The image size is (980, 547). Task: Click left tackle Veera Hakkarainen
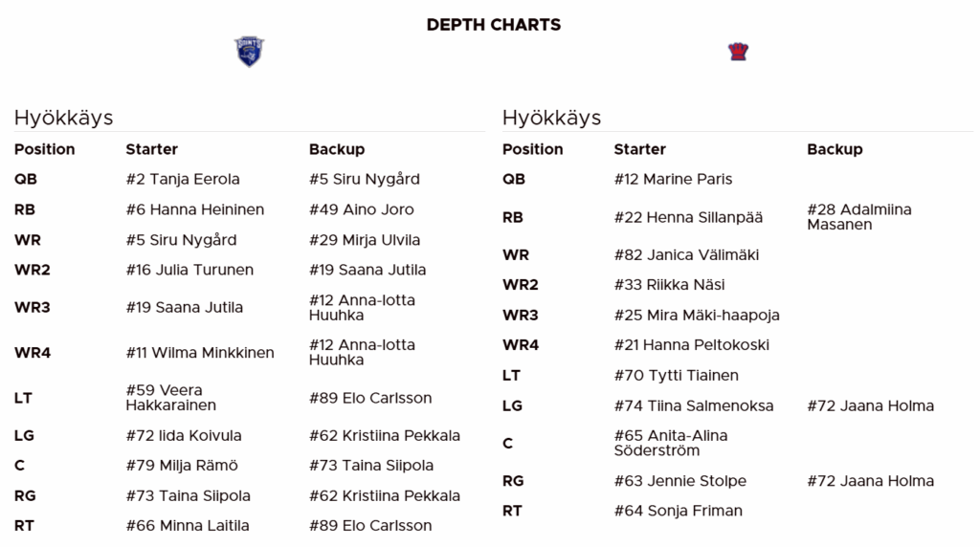[170, 398]
